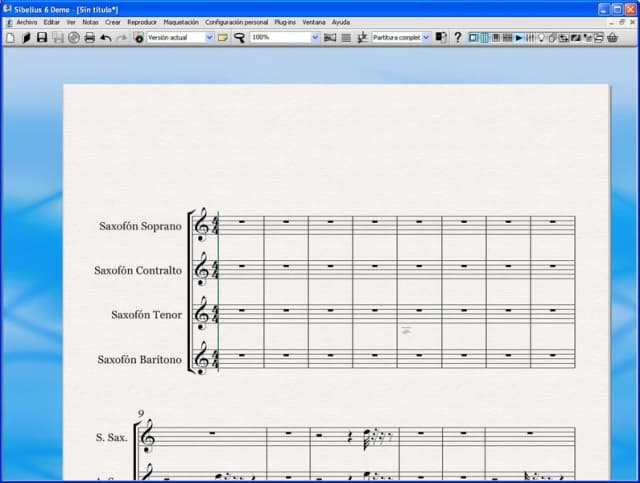Toggle the Playback window play icon
This screenshot has height=483, width=640.
pyautogui.click(x=518, y=38)
